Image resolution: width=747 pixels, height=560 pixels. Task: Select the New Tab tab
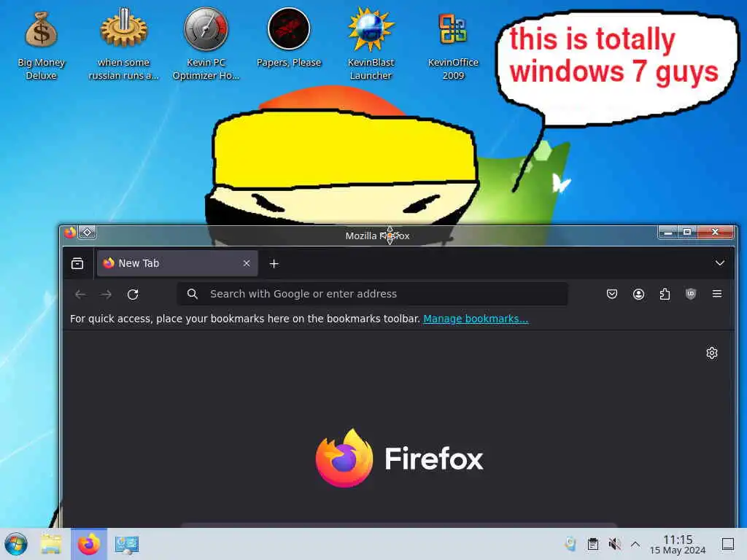click(x=177, y=263)
